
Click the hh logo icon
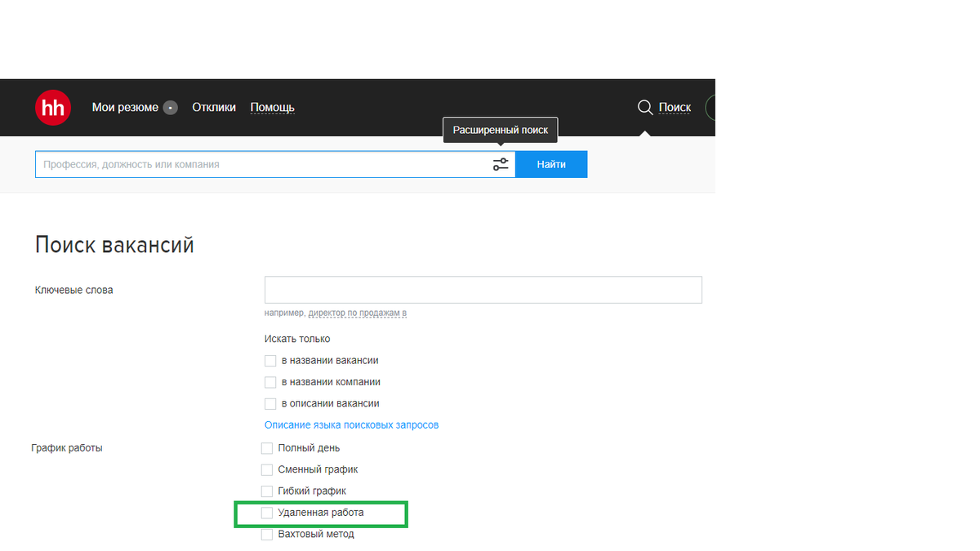(x=53, y=108)
